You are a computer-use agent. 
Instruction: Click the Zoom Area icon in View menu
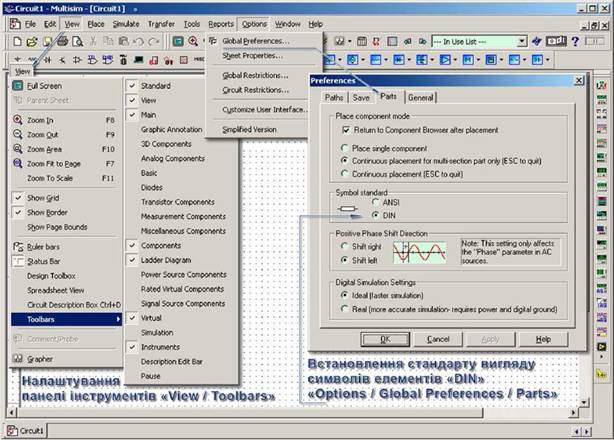(20, 148)
